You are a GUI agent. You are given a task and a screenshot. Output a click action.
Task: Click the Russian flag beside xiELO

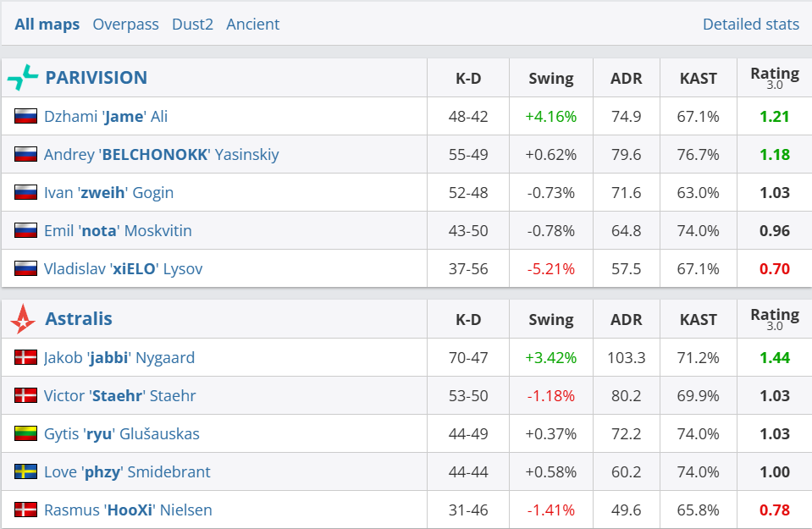coord(26,268)
